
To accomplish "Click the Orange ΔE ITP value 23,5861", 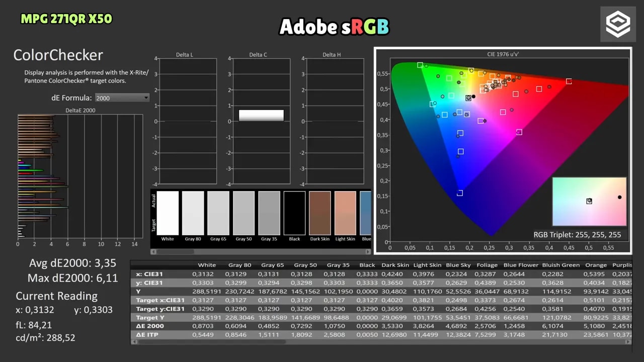I will [596, 334].
